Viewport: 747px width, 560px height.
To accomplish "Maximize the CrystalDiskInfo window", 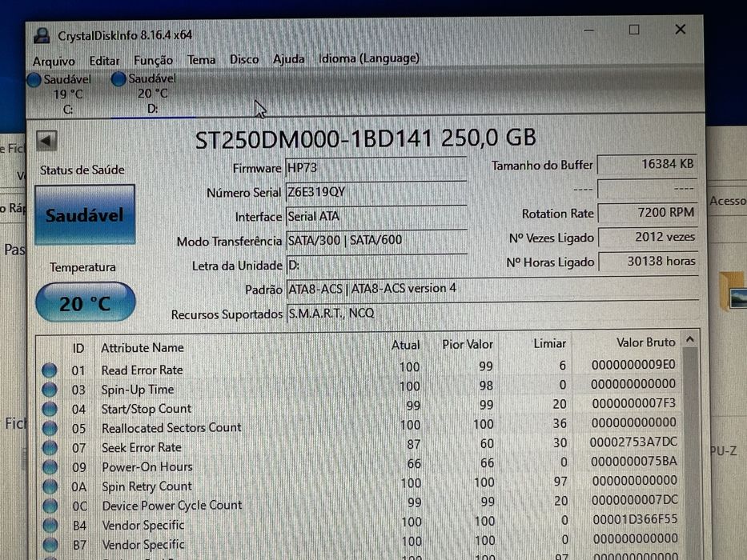I will click(634, 30).
